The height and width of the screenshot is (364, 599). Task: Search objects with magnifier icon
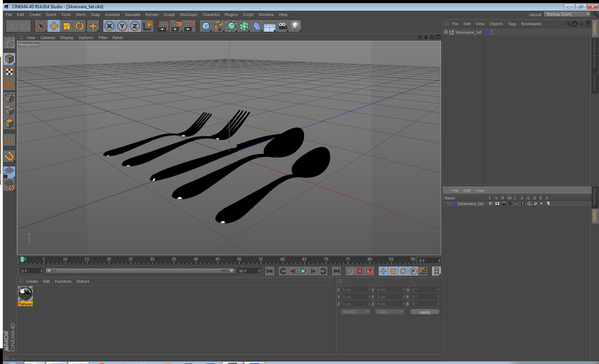[x=568, y=24]
